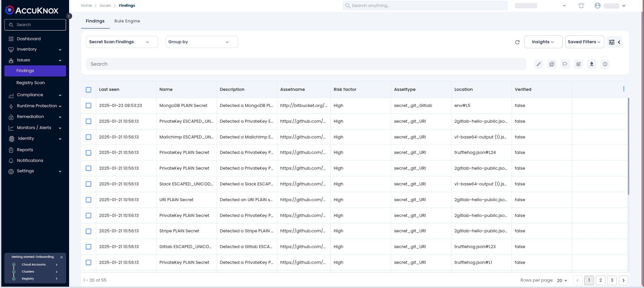Go to Issues breadcrumb
Image resolution: width=644 pixels, height=288 pixels.
coord(105,6)
